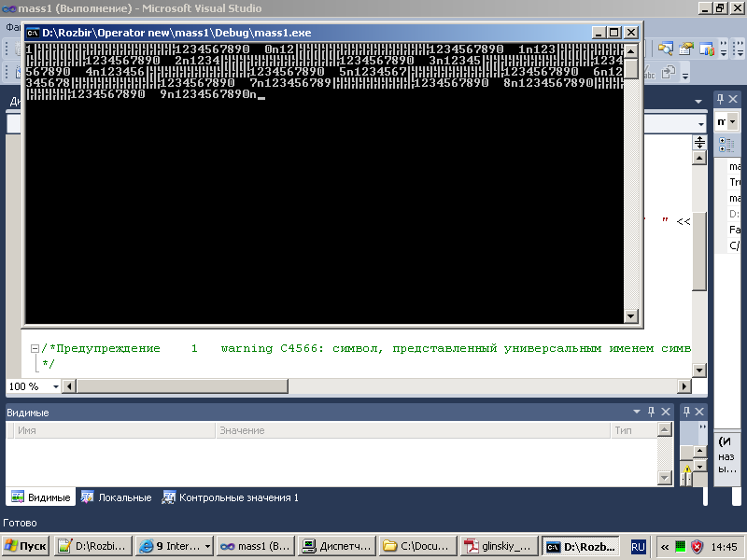Select the Видимые tab at bottom

click(x=40, y=497)
